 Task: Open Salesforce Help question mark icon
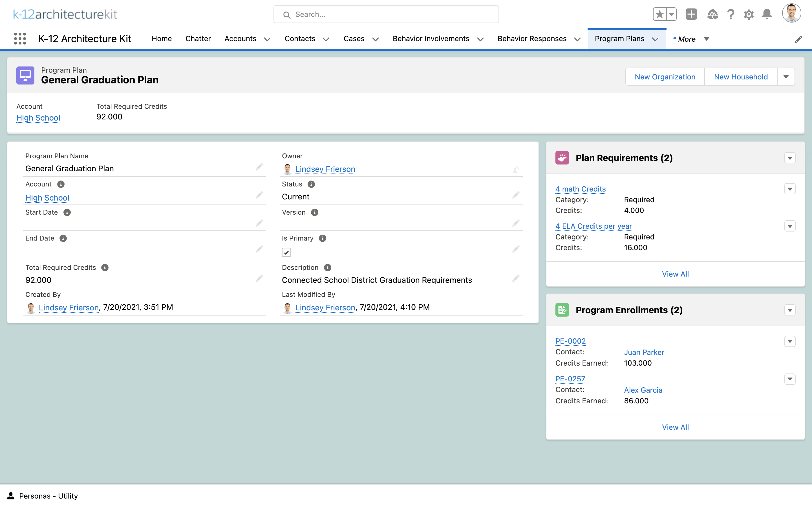(x=731, y=14)
